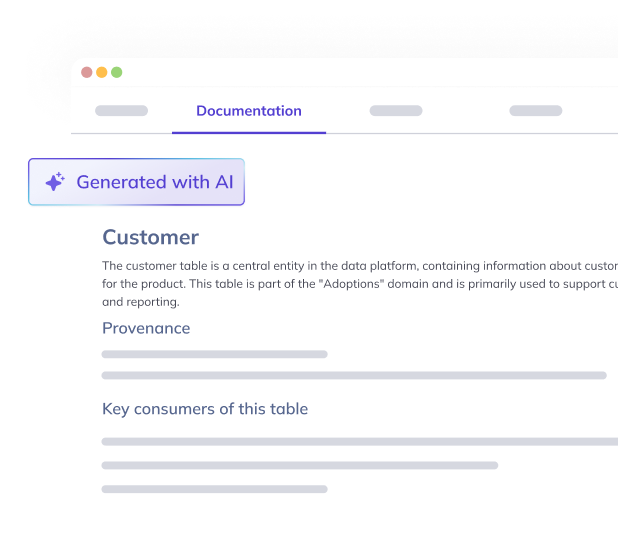Maximize the window using the green dot
Viewport: 618px width, 558px height.
click(x=117, y=72)
